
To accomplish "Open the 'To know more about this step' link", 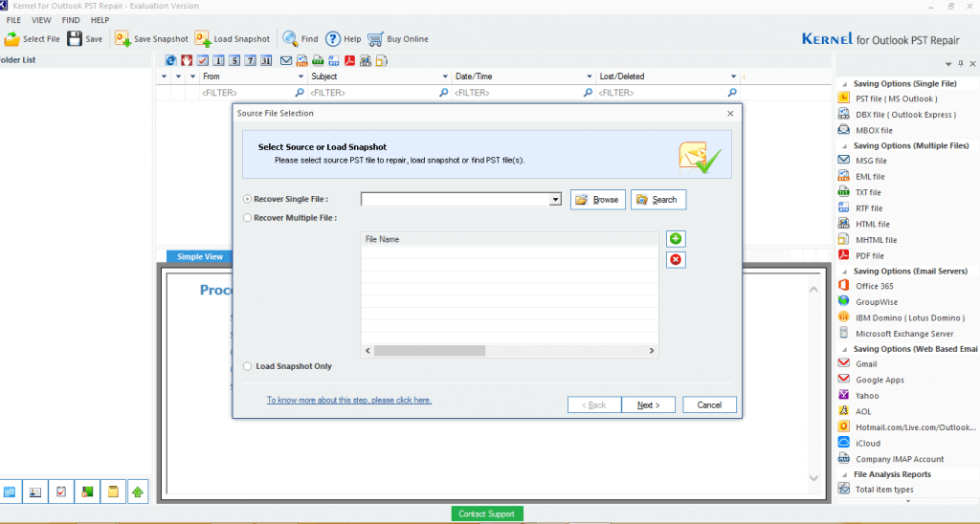I will click(348, 400).
